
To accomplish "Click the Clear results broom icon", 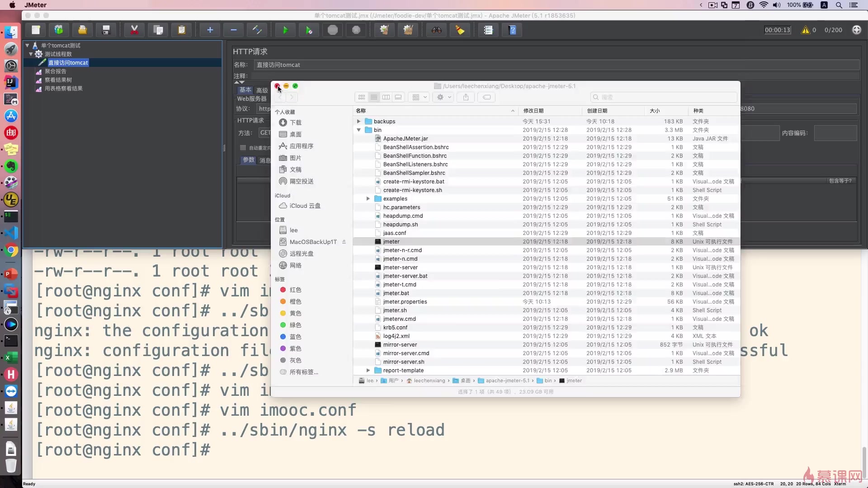I will pyautogui.click(x=384, y=30).
